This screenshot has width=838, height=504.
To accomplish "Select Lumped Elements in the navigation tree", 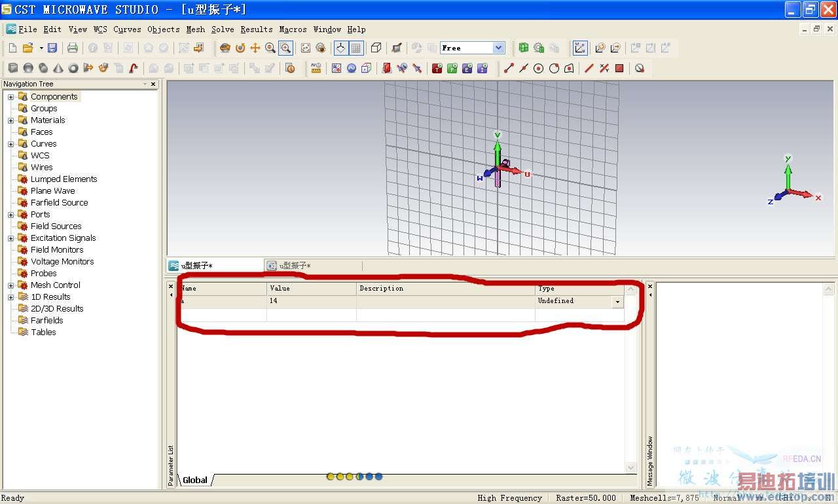I will tap(64, 179).
